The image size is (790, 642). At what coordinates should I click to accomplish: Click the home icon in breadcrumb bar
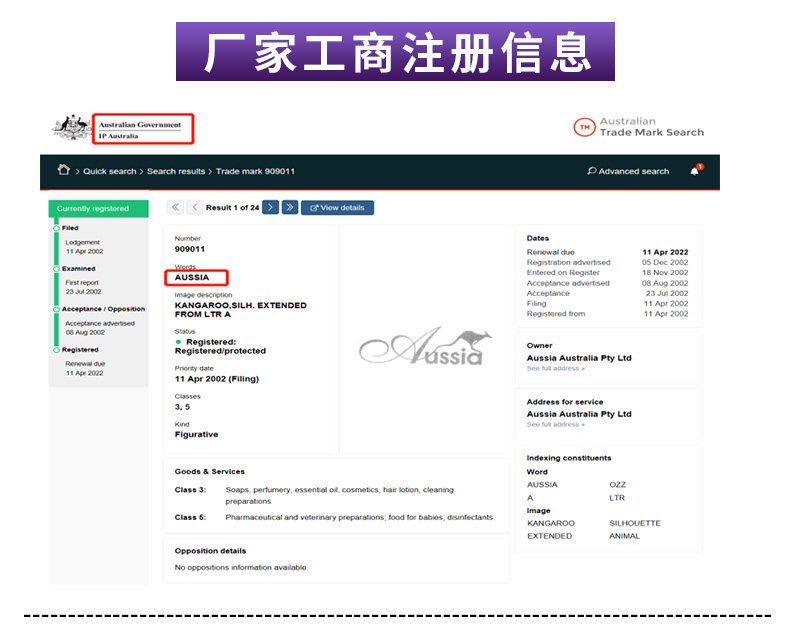tap(63, 170)
